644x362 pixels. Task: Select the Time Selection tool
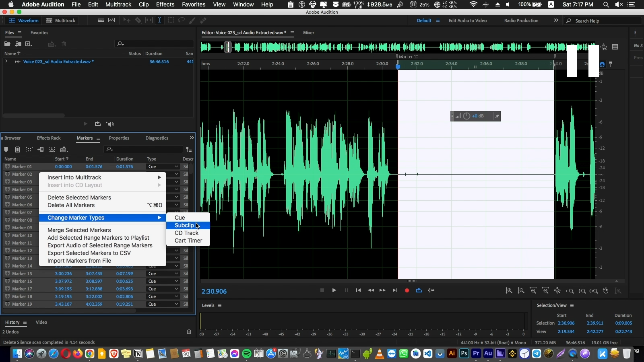pos(159,20)
